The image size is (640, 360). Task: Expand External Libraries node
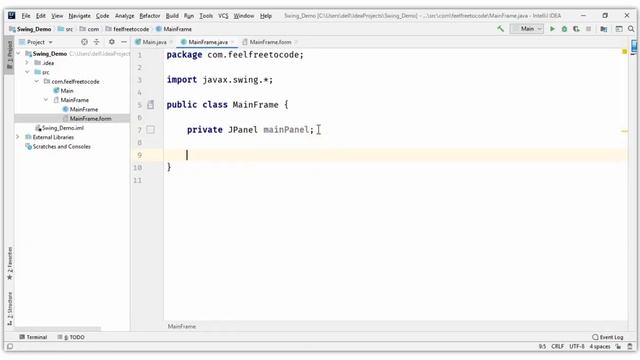point(18,137)
